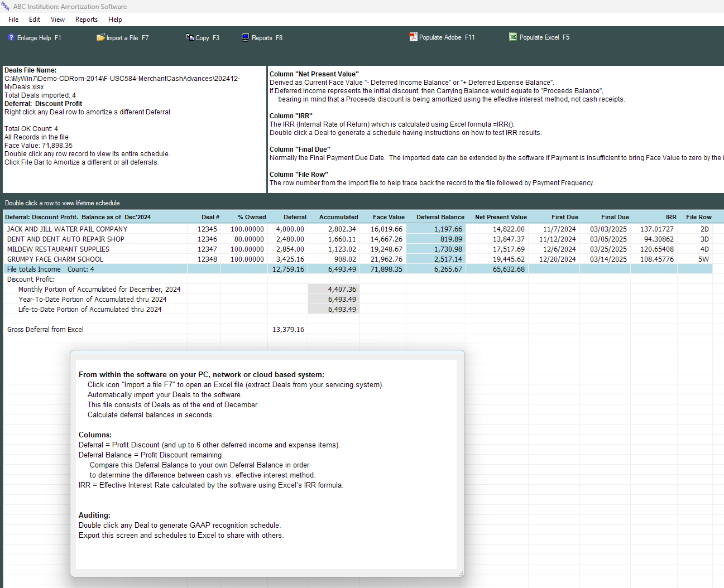The image size is (724, 588).
Task: Click the IRR value 137.01727
Action: (x=654, y=229)
